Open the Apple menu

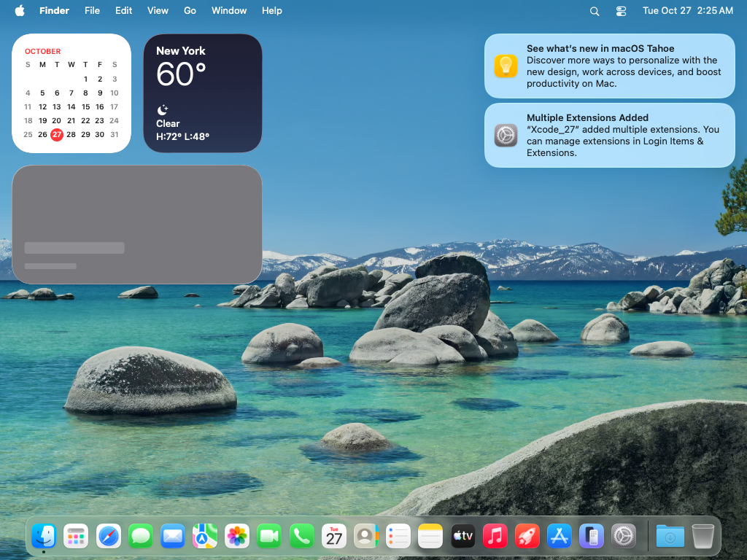pos(20,10)
